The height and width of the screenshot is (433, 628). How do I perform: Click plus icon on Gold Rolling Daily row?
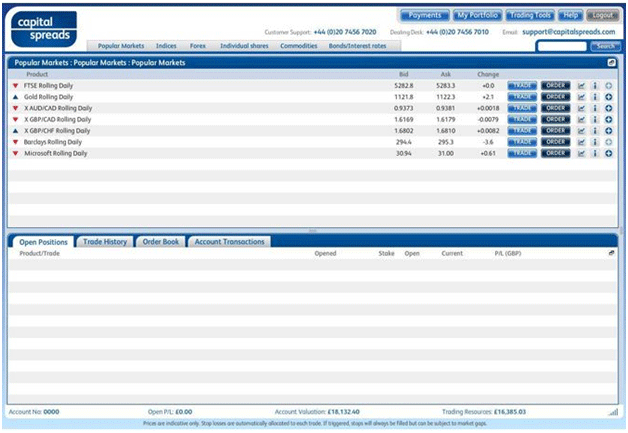click(x=609, y=97)
